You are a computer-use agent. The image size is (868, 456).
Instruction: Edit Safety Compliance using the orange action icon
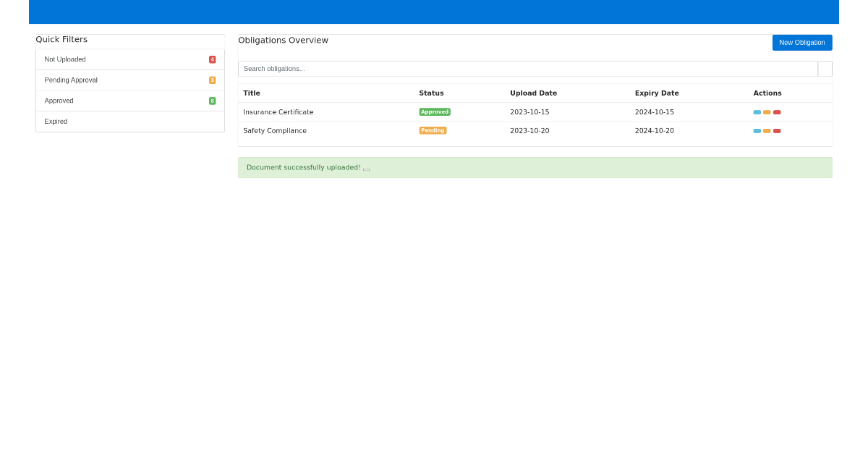pos(767,131)
